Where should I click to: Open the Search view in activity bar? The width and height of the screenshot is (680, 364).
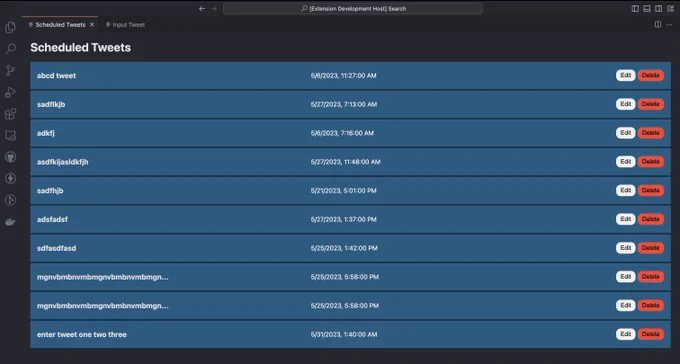point(10,49)
